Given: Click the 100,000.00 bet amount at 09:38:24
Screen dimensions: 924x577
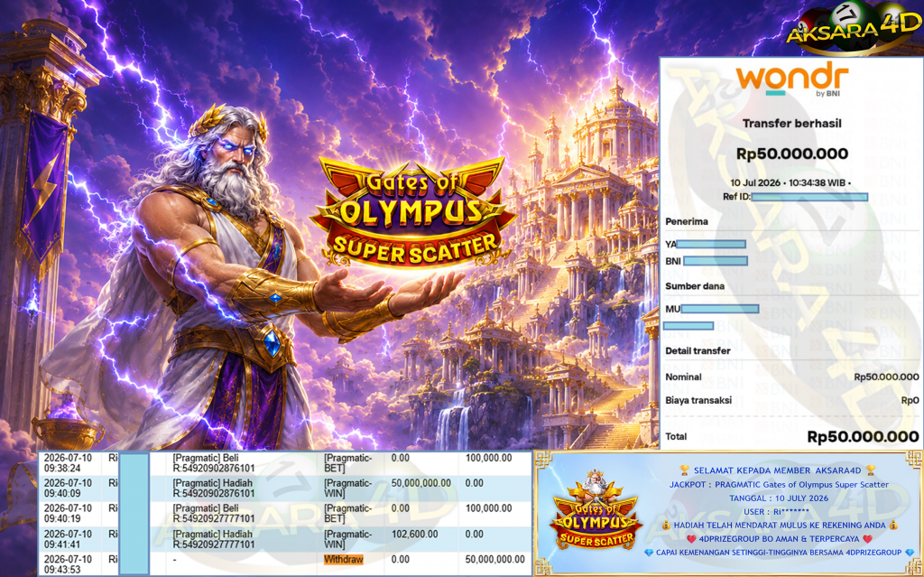Looking at the screenshot, I should 488,457.
